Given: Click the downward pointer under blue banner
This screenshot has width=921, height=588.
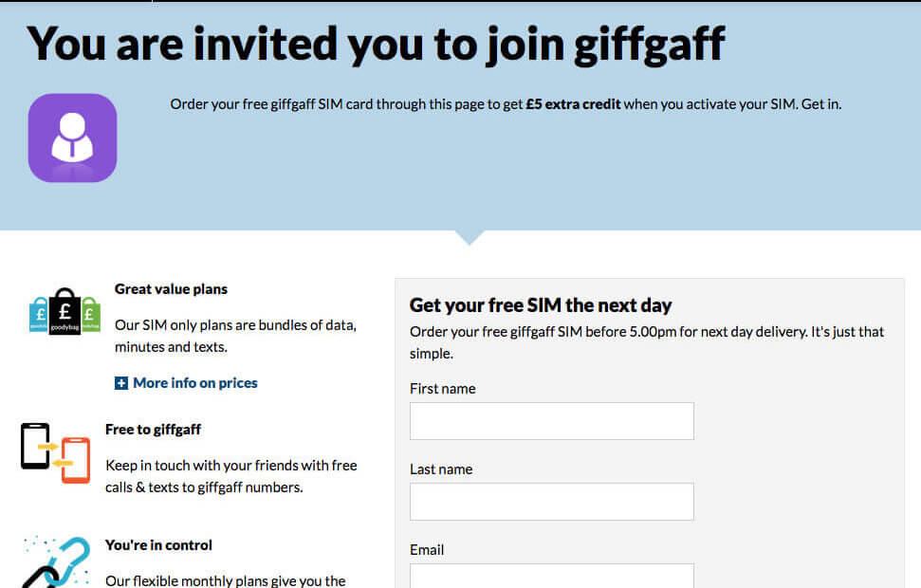Looking at the screenshot, I should 470,237.
